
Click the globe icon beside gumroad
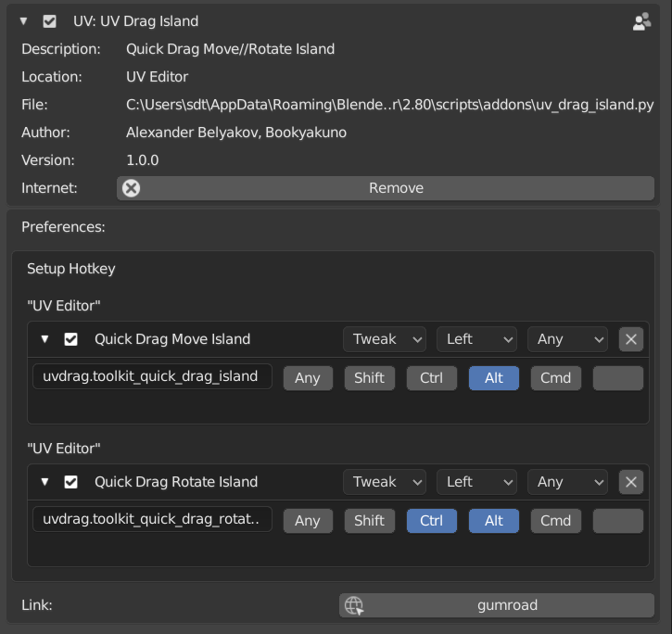(353, 605)
